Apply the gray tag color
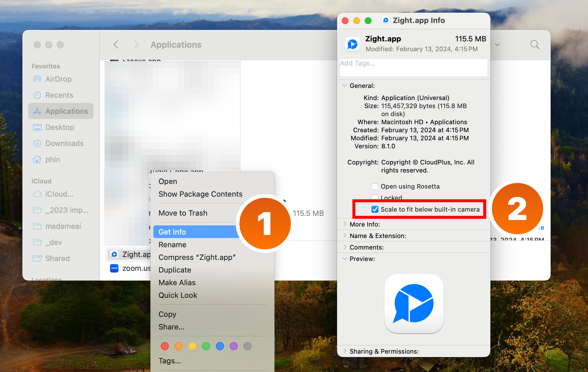 click(x=247, y=346)
